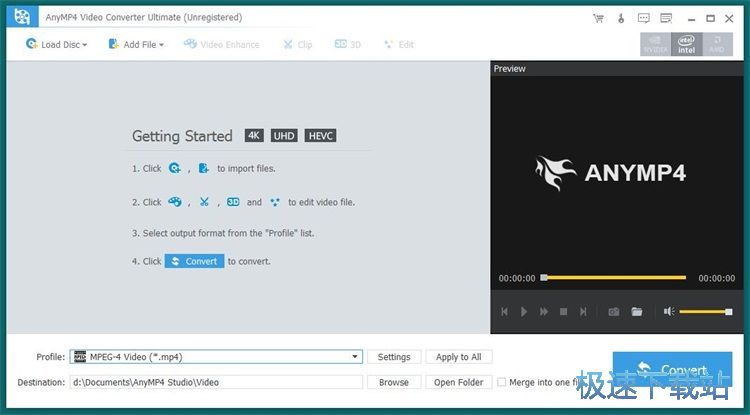Click the UHD badge
Image resolution: width=750 pixels, height=415 pixels.
tap(284, 135)
